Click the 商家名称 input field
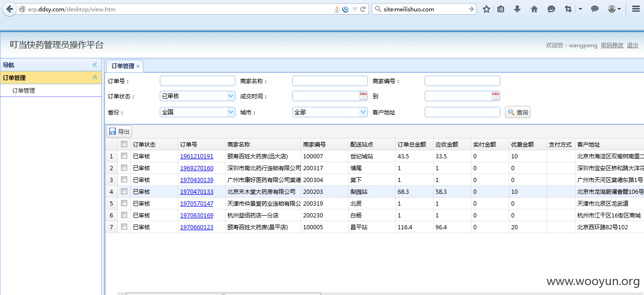The image size is (644, 295). [x=330, y=81]
